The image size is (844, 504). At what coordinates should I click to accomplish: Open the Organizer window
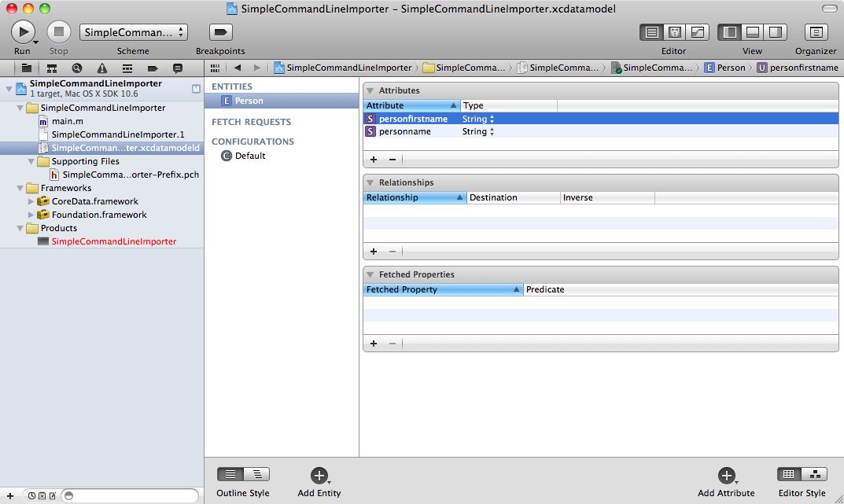(x=816, y=32)
